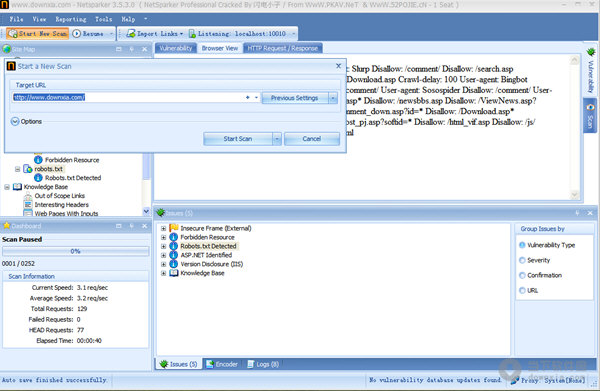Expand the Version Disclosure (IIS) issue group
Viewport: 600px width, 391px height.
[x=163, y=264]
